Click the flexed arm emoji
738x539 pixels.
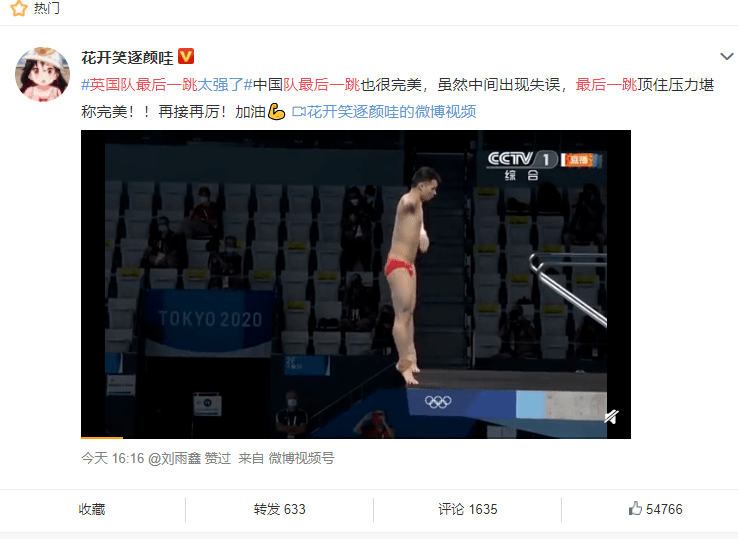tap(276, 112)
